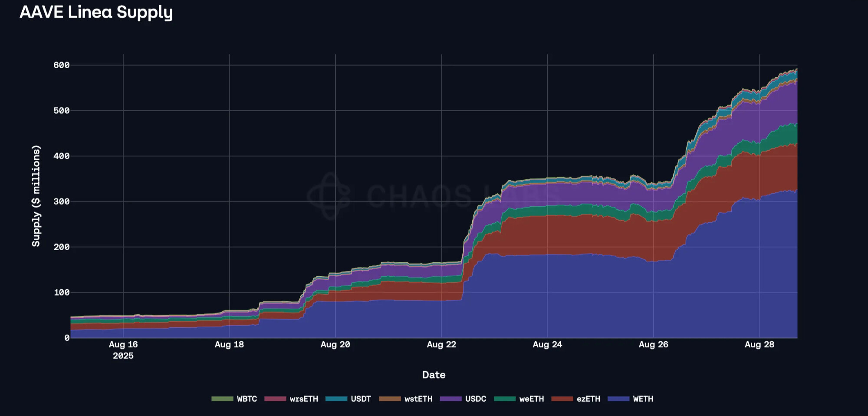Click the Aug 18 x-axis label
The image size is (868, 416).
(229, 344)
